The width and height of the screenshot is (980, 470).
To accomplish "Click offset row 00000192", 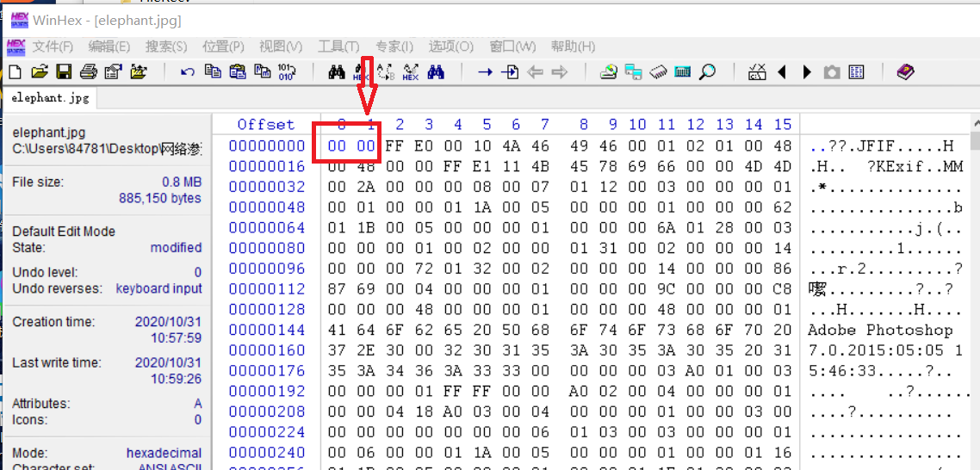I will tap(267, 391).
